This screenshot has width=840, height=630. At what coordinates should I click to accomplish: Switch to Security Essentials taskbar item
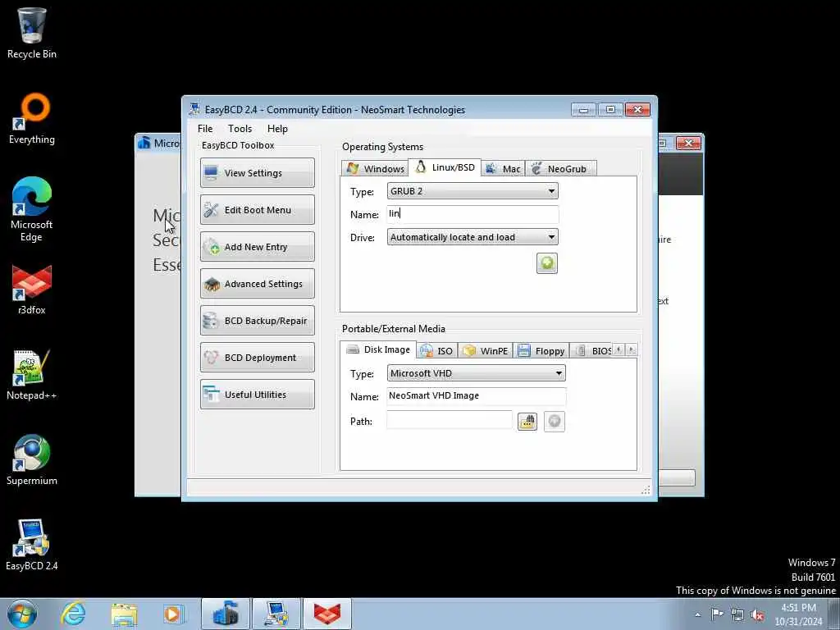[x=226, y=614]
